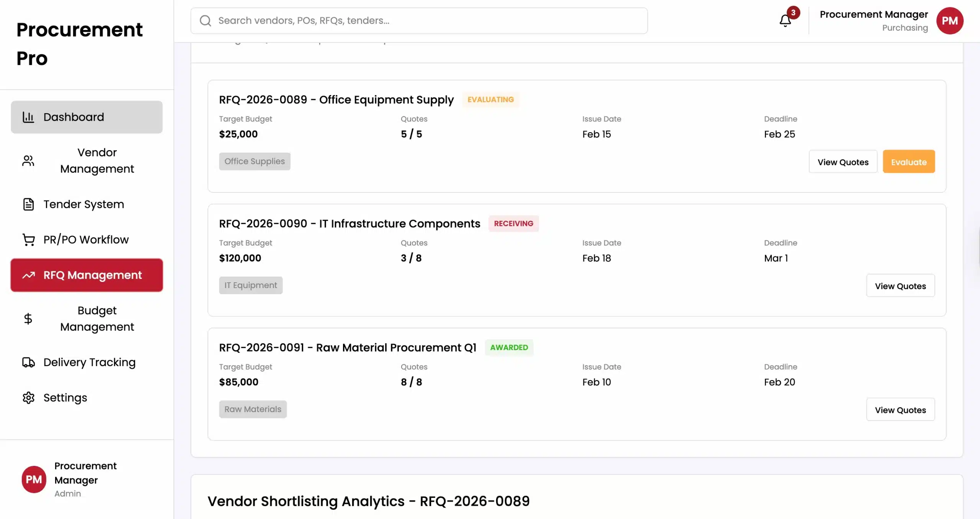Click the Dashboard bar chart icon

point(28,117)
